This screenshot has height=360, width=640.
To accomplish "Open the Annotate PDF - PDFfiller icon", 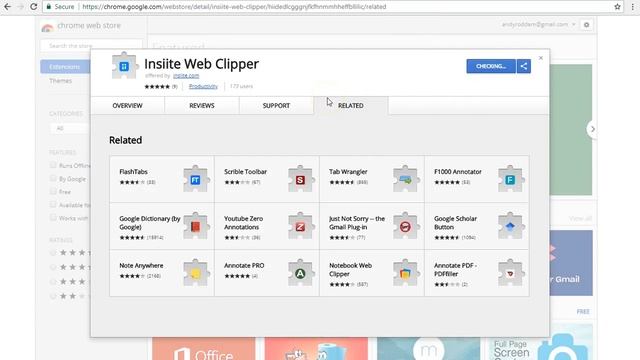I will point(510,273).
